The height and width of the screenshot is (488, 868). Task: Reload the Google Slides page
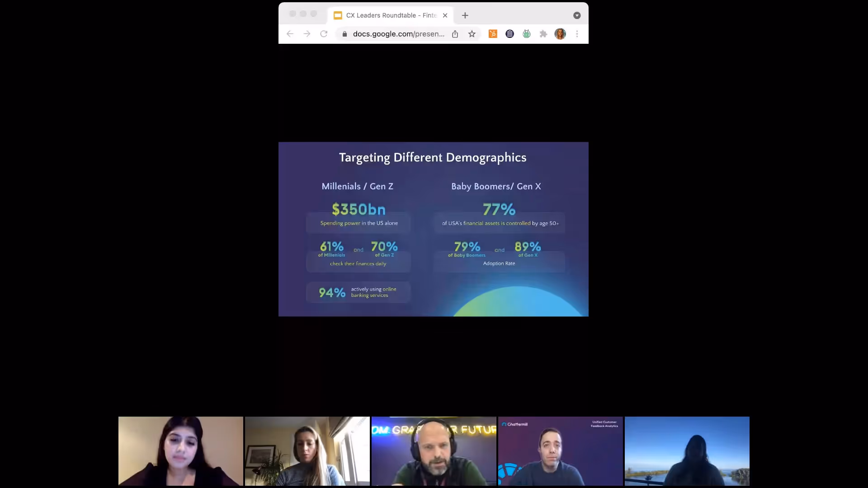tap(324, 34)
